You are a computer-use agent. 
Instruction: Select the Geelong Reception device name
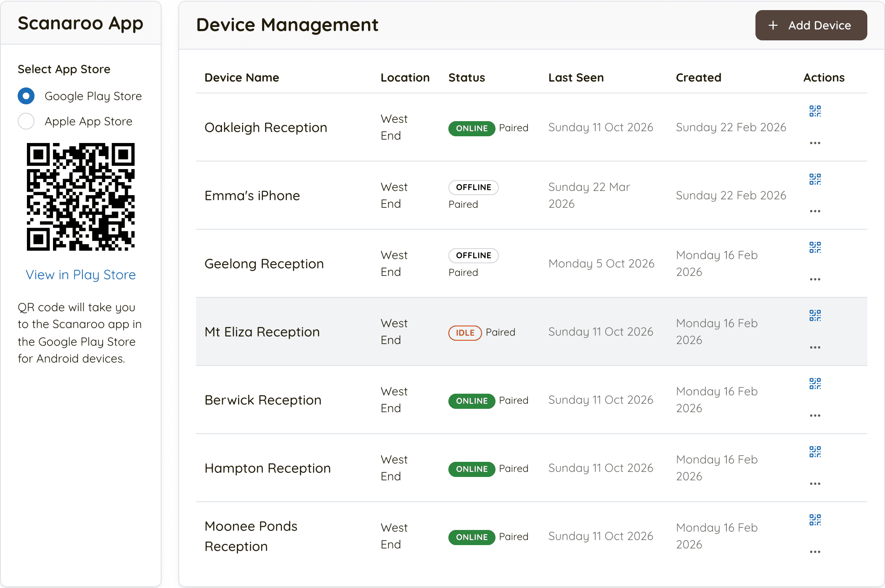264,264
